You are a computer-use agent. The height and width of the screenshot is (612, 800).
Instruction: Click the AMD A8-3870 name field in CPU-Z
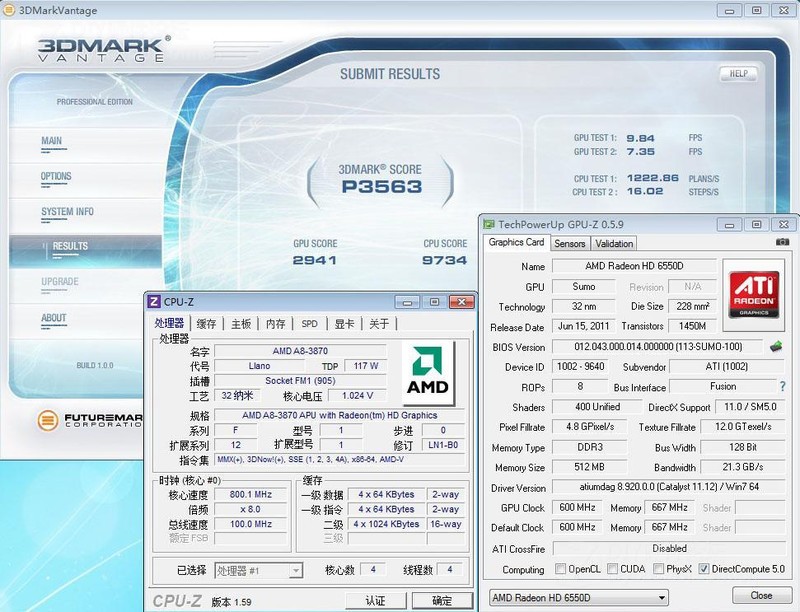click(x=300, y=351)
